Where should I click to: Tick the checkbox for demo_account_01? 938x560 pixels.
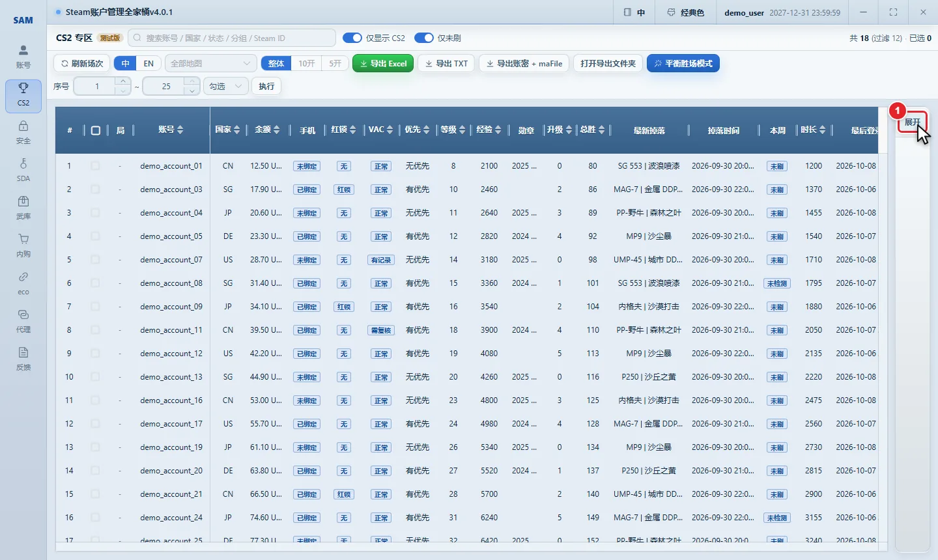click(x=96, y=166)
